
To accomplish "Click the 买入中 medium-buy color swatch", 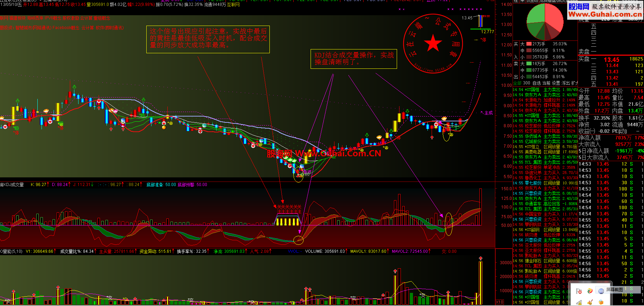I will (529, 50).
